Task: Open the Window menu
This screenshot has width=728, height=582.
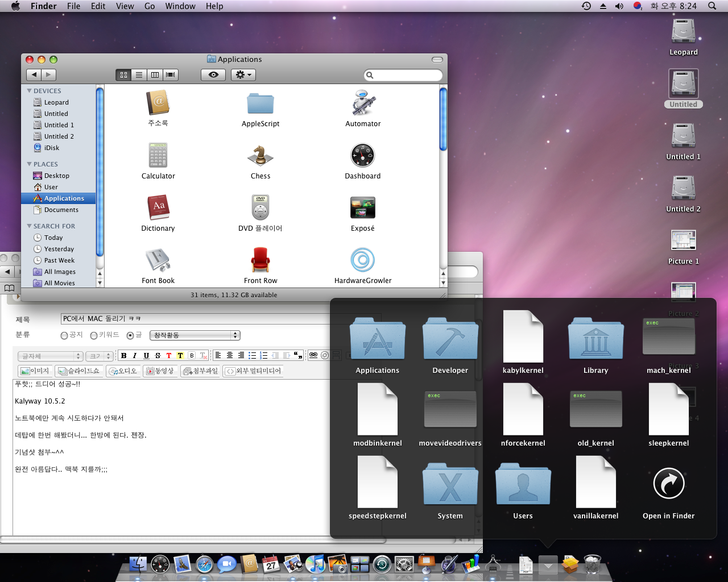Action: tap(180, 6)
